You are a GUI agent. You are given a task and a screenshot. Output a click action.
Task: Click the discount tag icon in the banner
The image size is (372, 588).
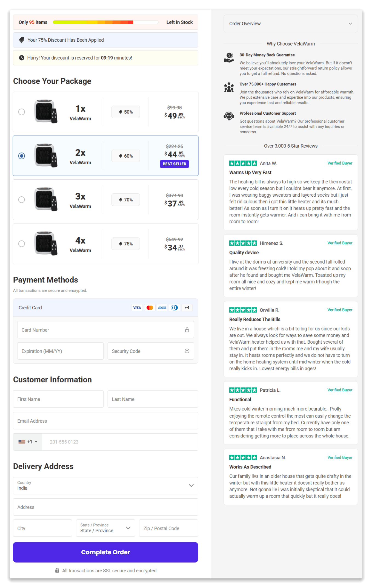(x=22, y=40)
